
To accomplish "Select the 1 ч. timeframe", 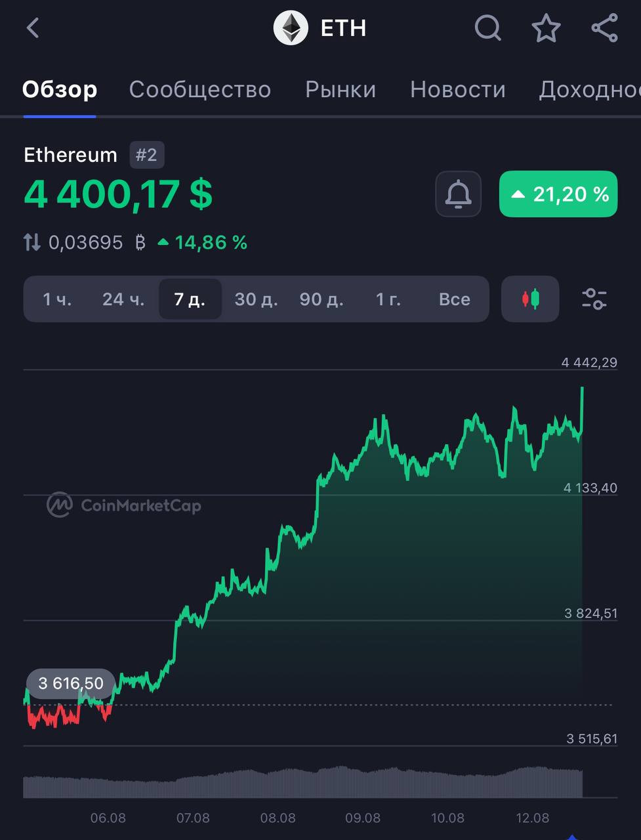I will tap(57, 299).
